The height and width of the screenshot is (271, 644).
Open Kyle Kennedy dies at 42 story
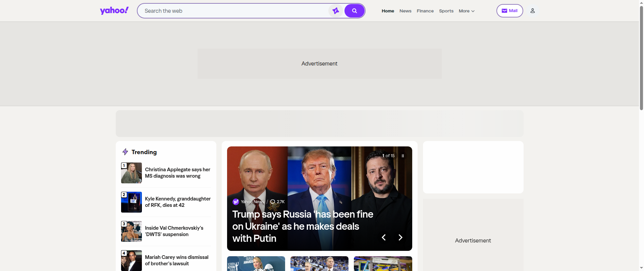[178, 202]
